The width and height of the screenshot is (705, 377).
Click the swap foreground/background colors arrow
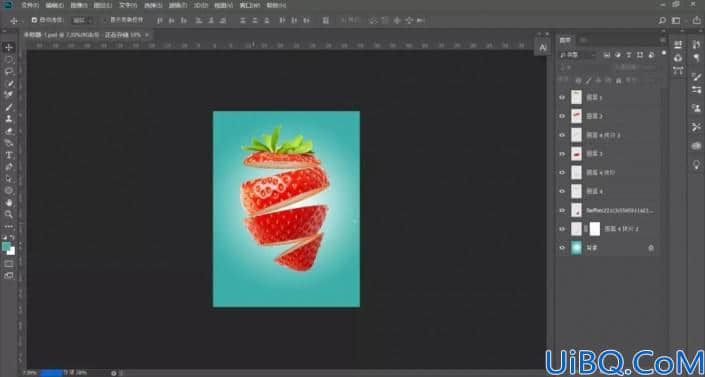pyautogui.click(x=13, y=238)
